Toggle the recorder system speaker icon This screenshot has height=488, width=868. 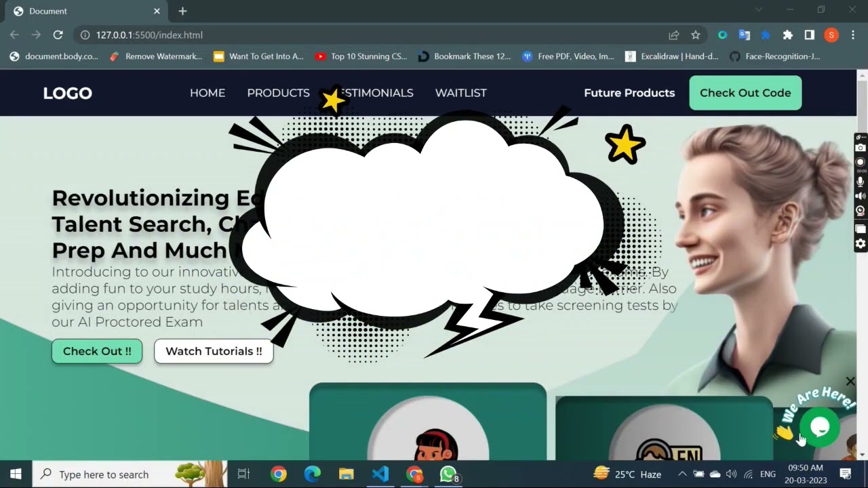pos(861,196)
